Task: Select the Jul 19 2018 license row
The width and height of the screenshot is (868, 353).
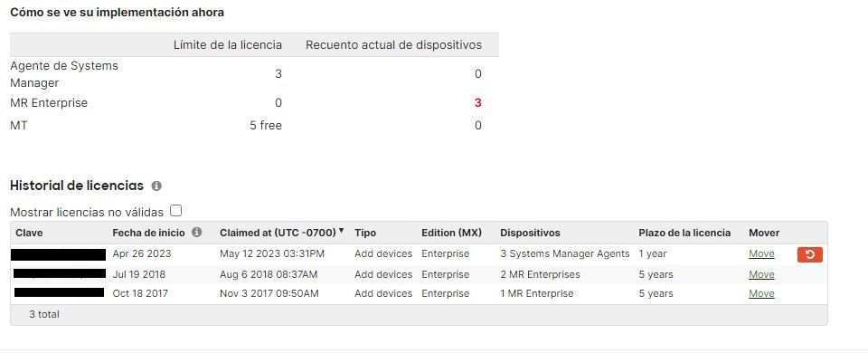Action: (x=419, y=274)
